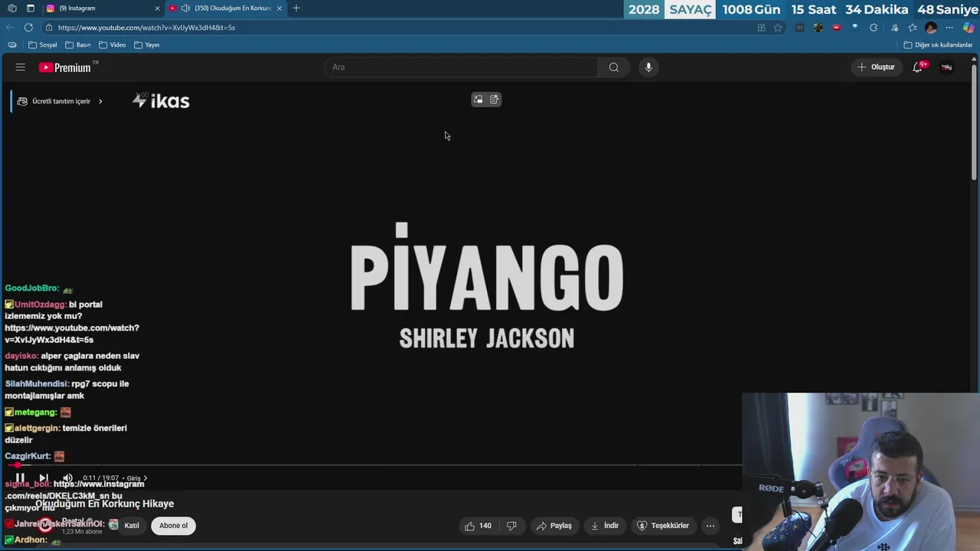The height and width of the screenshot is (551, 980).
Task: Click the red fast-forward extension icon
Action: click(x=836, y=28)
